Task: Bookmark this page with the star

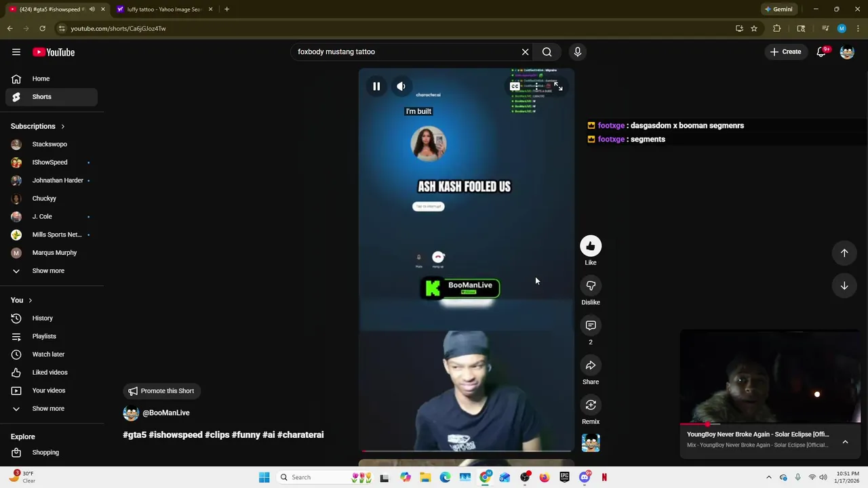Action: pos(754,28)
